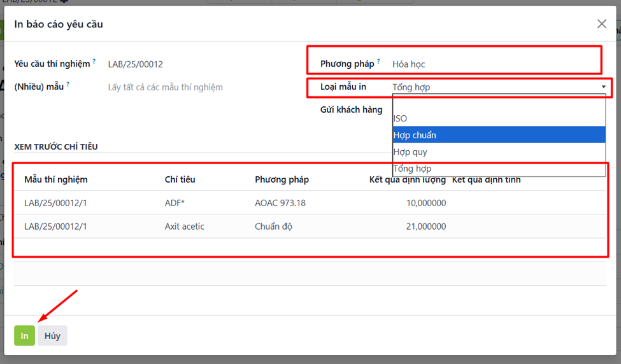Close the In báo cáo yêu cầu dialog

(601, 24)
